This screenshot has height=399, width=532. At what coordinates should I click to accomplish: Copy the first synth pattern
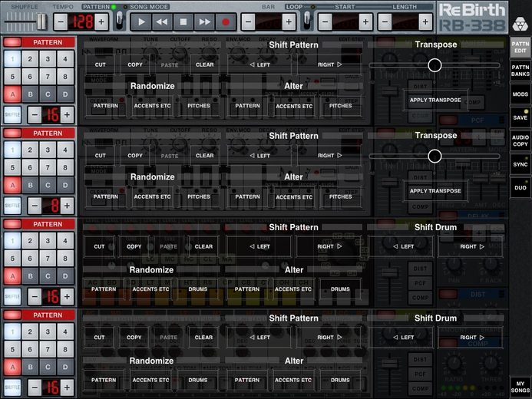tap(135, 64)
